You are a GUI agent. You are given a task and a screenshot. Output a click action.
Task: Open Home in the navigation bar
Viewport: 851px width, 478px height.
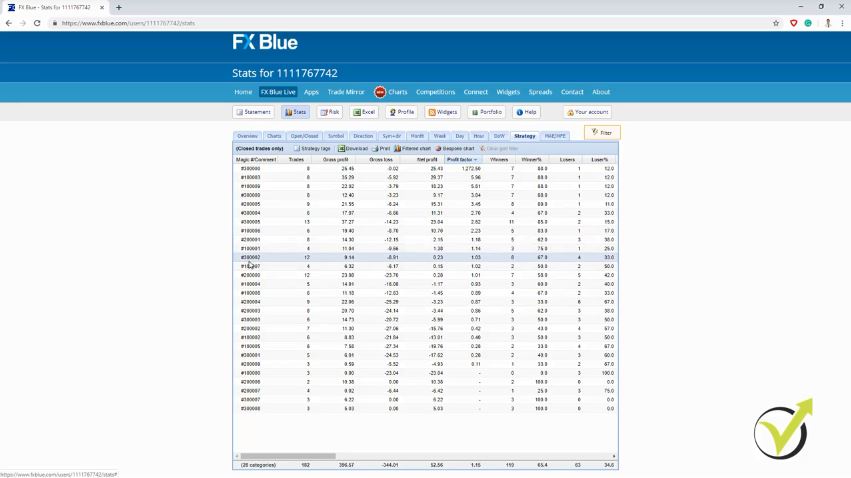(243, 92)
